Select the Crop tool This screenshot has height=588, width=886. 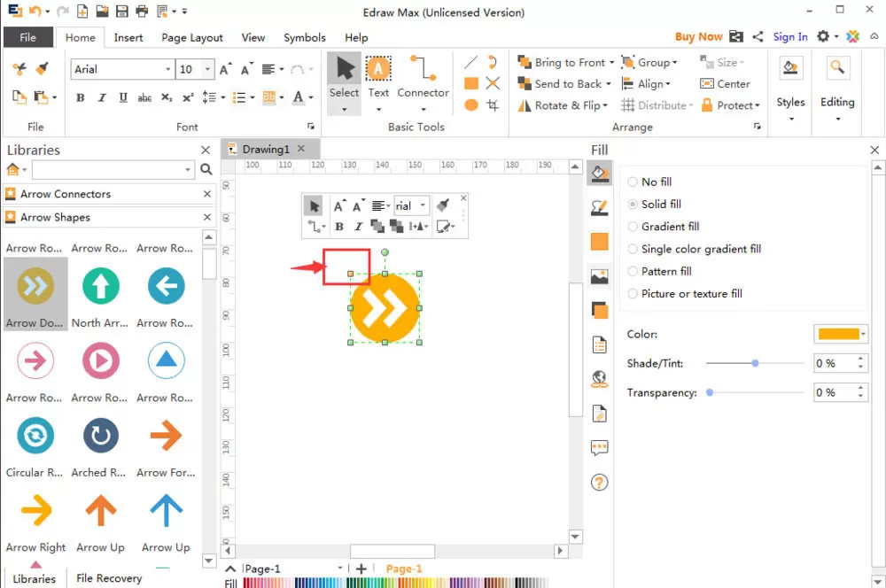pos(493,105)
